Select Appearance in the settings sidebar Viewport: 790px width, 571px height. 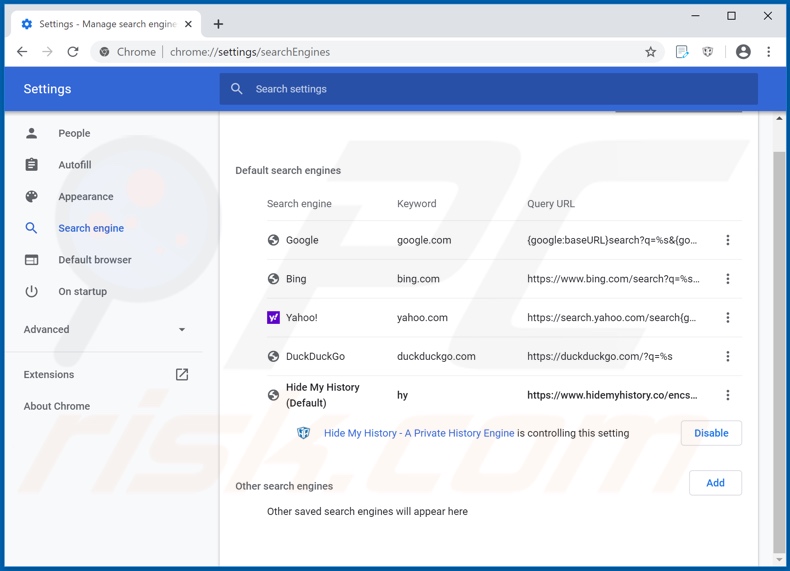85,197
